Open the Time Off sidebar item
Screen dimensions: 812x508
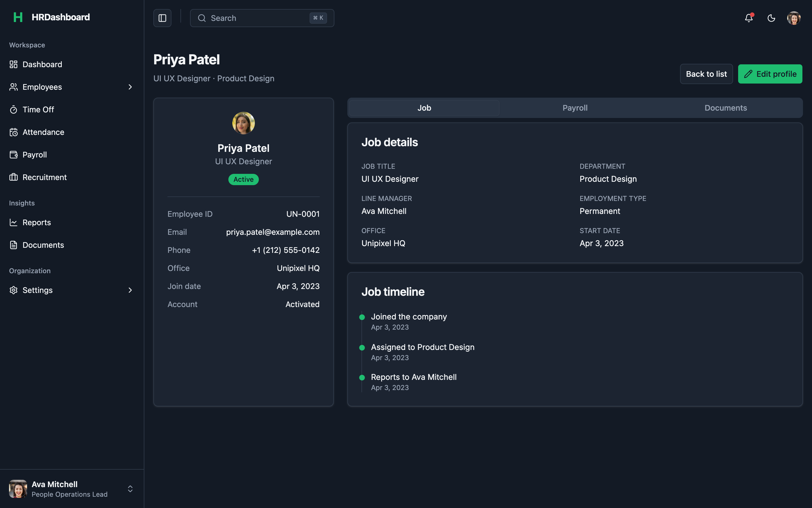72,110
